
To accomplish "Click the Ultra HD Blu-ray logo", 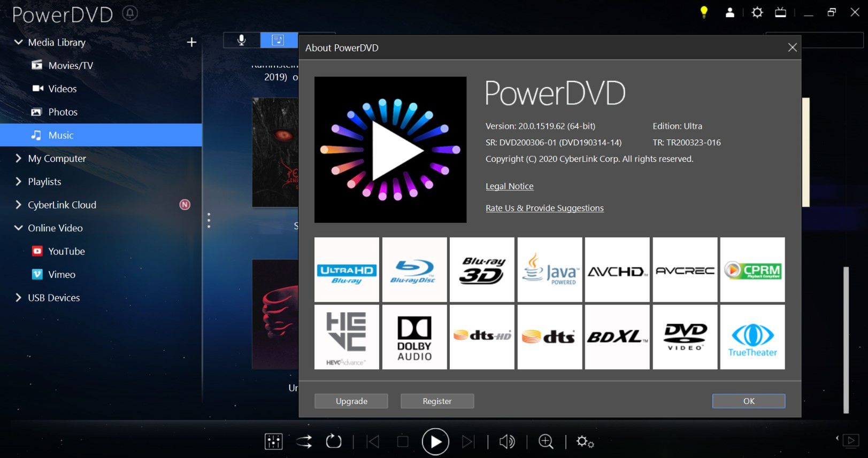I will pyautogui.click(x=347, y=270).
